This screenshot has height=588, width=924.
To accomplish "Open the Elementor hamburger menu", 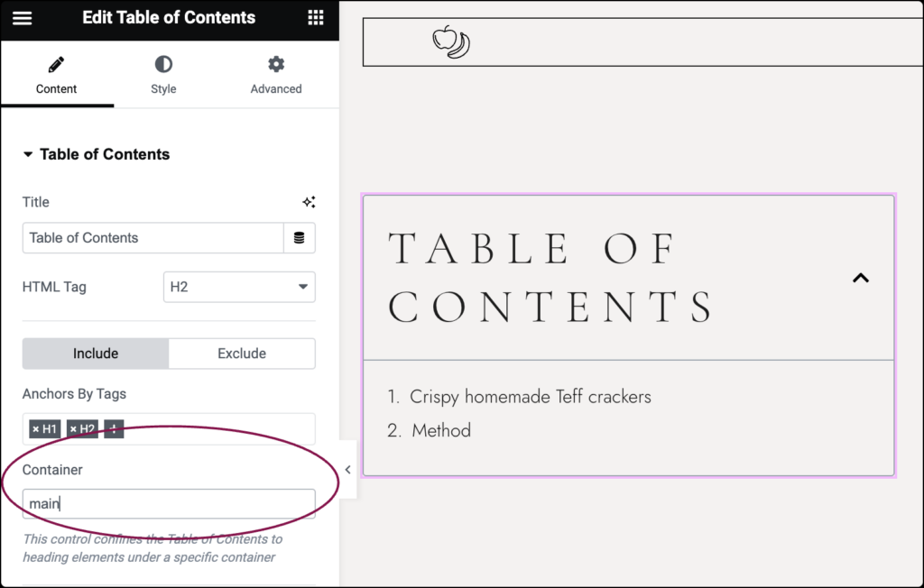I will coord(23,18).
